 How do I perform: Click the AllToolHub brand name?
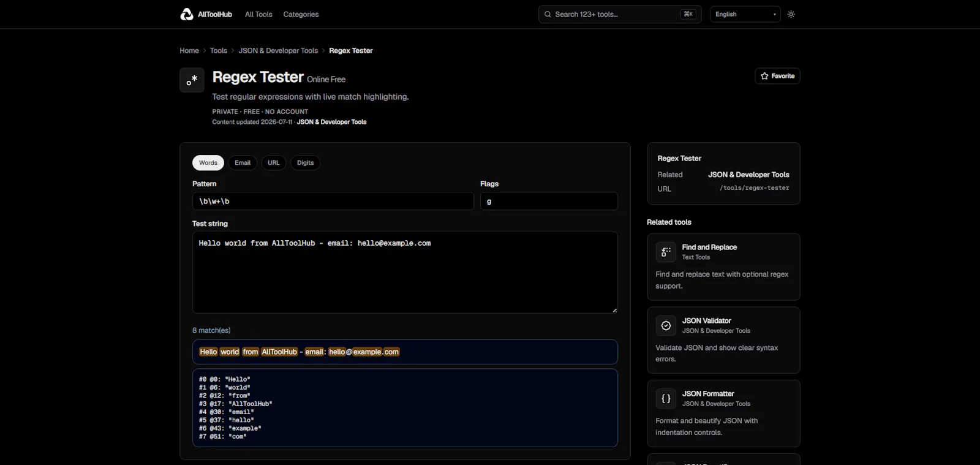215,14
